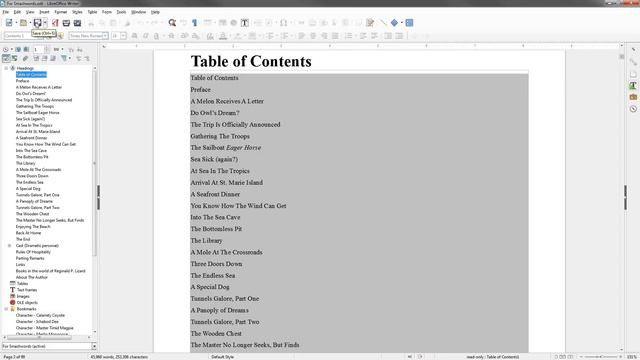Image resolution: width=640 pixels, height=360 pixels.
Task: Open the font size dropdown
Action: [123, 36]
